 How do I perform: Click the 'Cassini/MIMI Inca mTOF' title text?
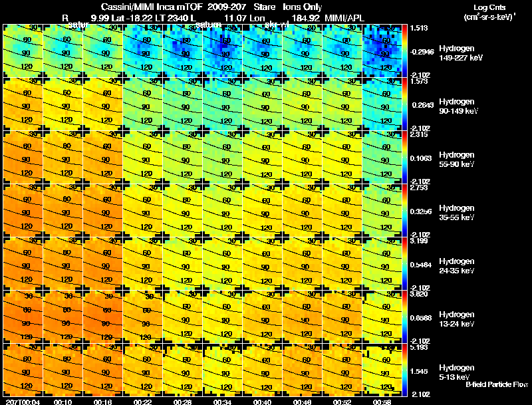[152, 7]
